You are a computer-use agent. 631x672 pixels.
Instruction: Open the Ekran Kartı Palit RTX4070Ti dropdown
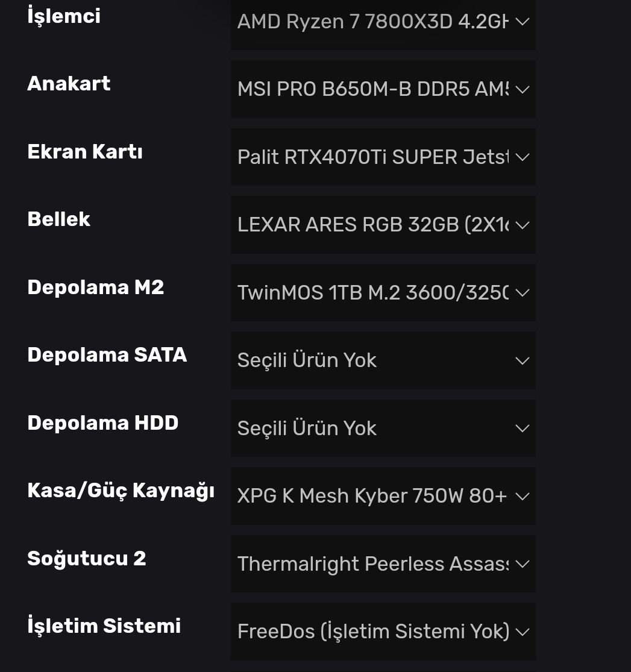(372, 157)
